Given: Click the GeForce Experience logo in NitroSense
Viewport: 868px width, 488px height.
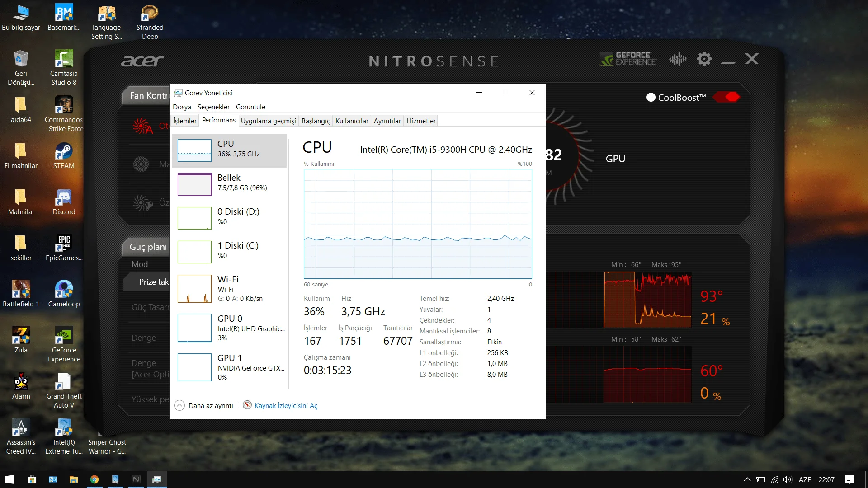Looking at the screenshot, I should click(628, 59).
